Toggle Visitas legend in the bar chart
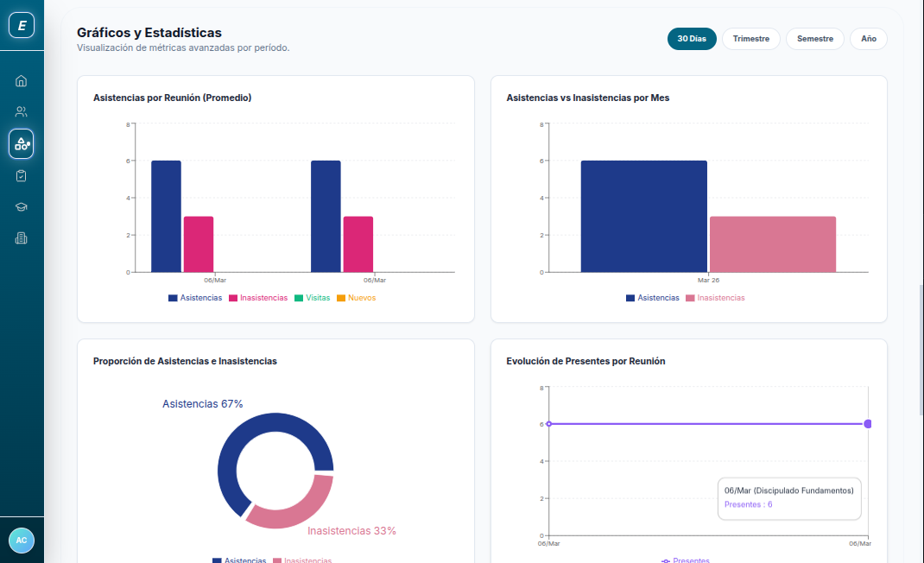 tap(312, 298)
